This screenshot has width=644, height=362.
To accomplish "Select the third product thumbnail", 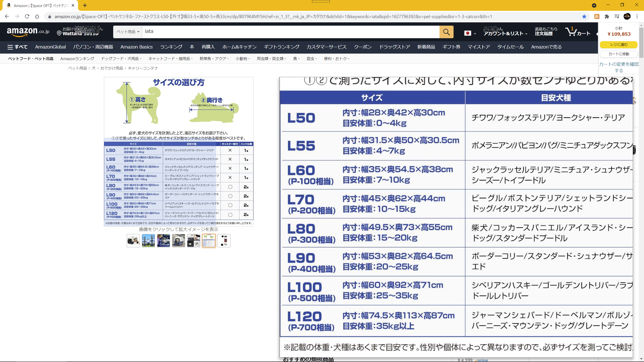I will pyautogui.click(x=164, y=241).
